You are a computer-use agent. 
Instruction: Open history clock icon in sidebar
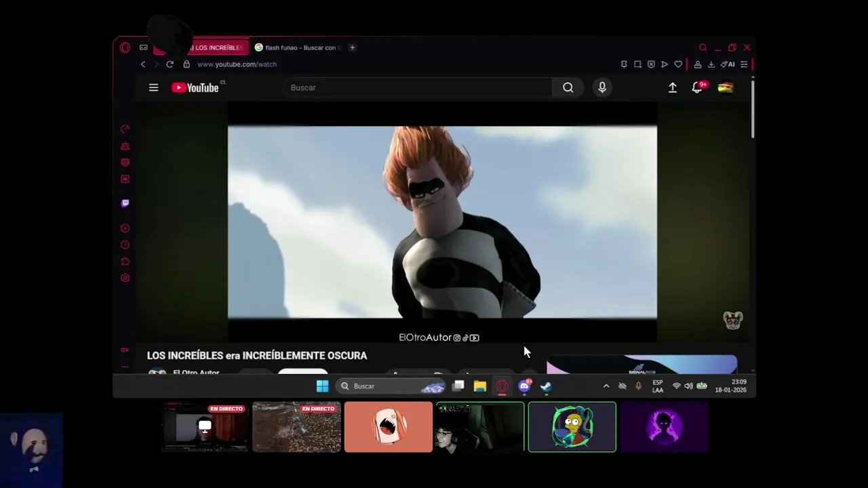125,245
